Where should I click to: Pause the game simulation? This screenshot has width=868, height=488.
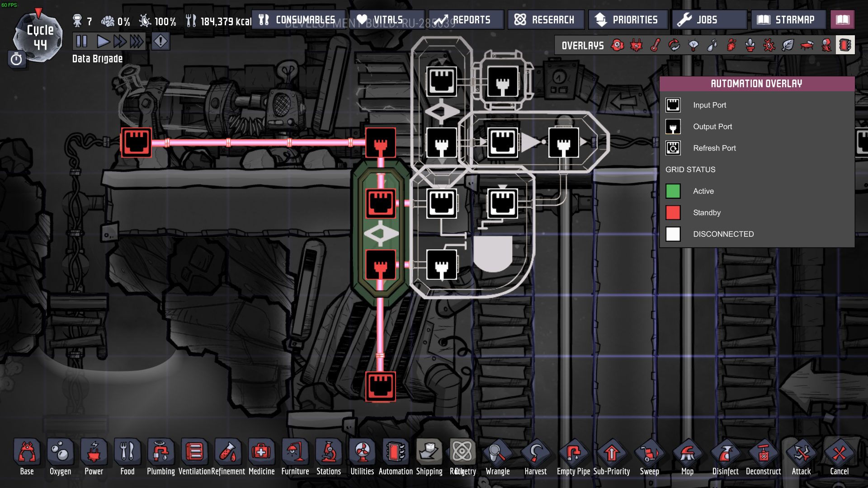pos(81,42)
